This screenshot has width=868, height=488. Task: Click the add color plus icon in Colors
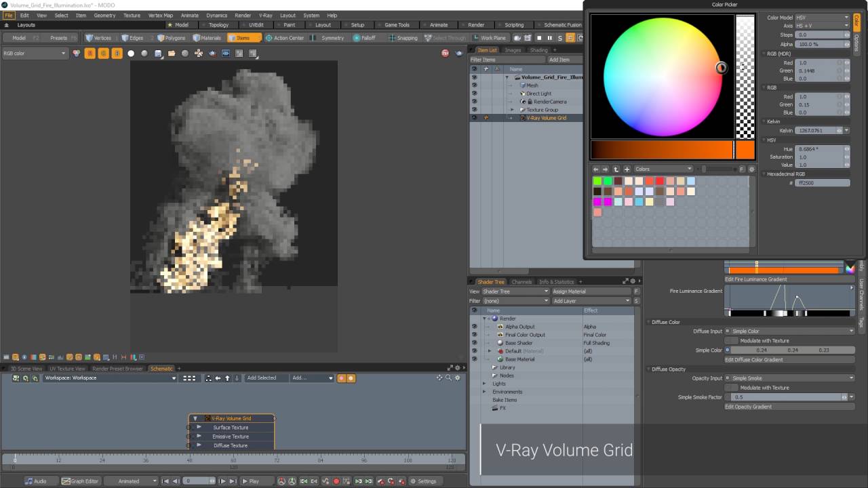[627, 169]
